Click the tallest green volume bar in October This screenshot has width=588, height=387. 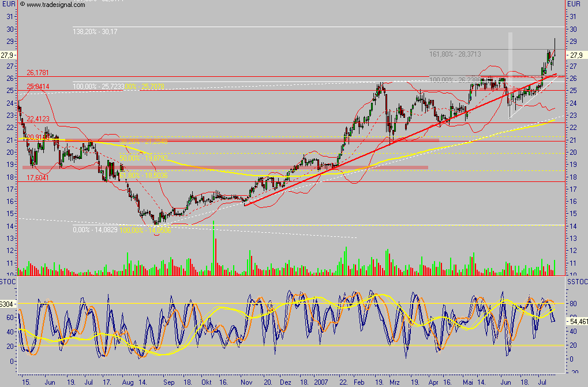(214, 248)
